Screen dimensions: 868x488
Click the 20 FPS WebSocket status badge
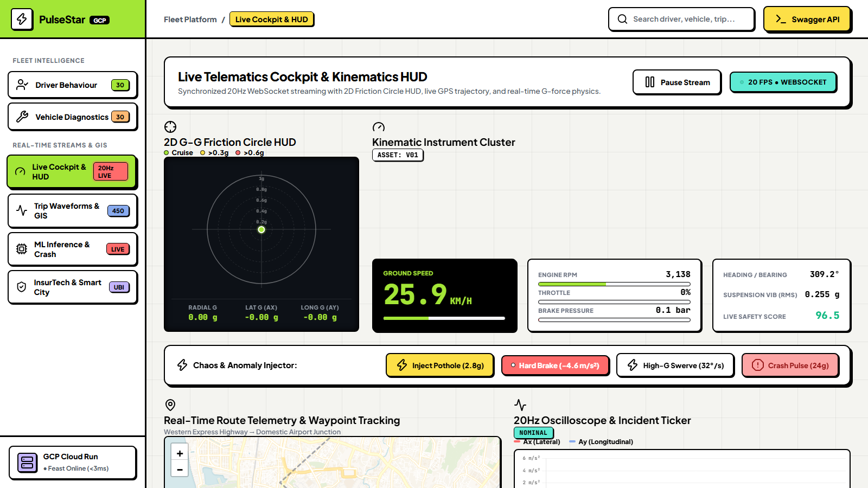tap(783, 82)
